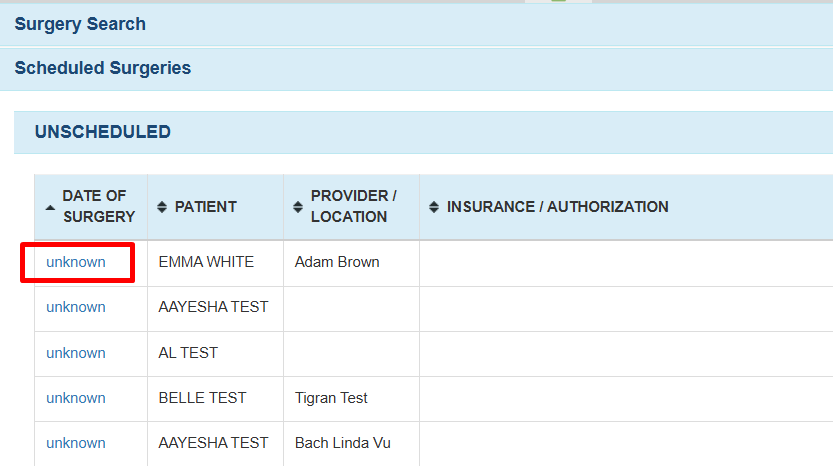Sort table by Patient column header
Viewport: 833px width, 466px height.
click(206, 207)
